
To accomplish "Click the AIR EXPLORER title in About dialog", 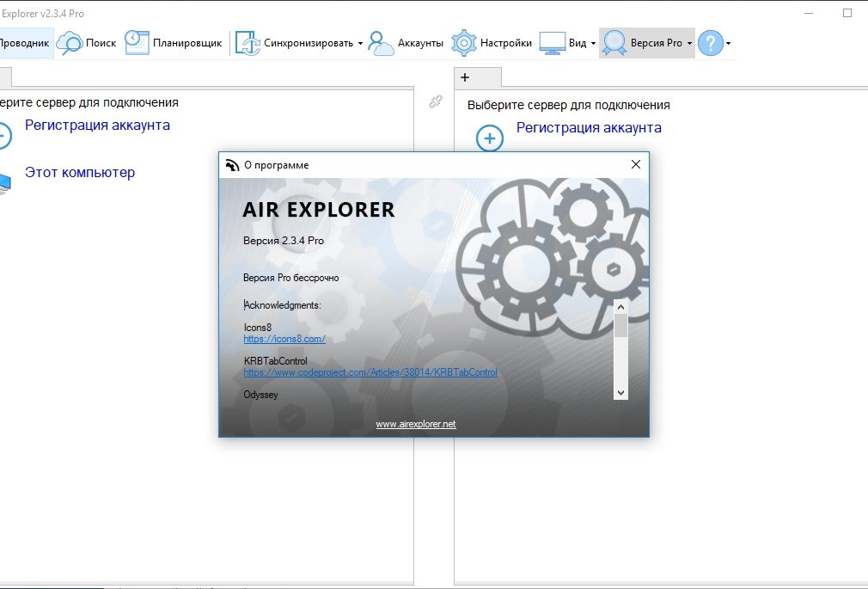I will 319,210.
